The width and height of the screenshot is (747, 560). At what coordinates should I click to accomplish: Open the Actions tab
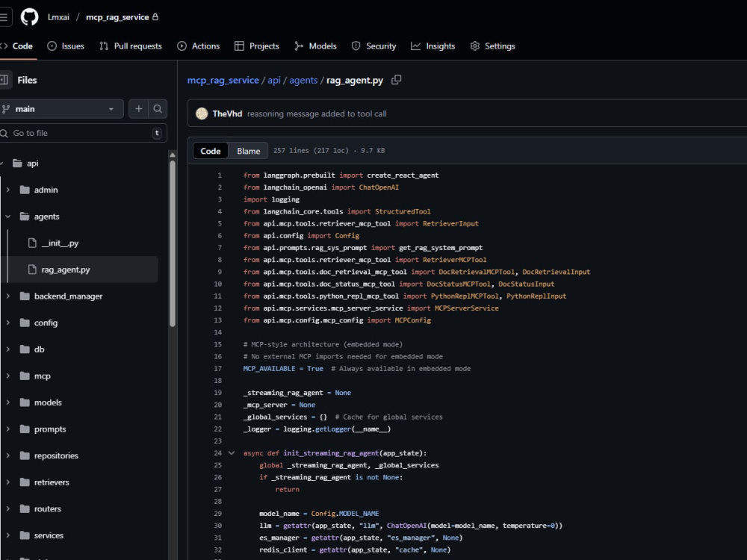tap(198, 46)
